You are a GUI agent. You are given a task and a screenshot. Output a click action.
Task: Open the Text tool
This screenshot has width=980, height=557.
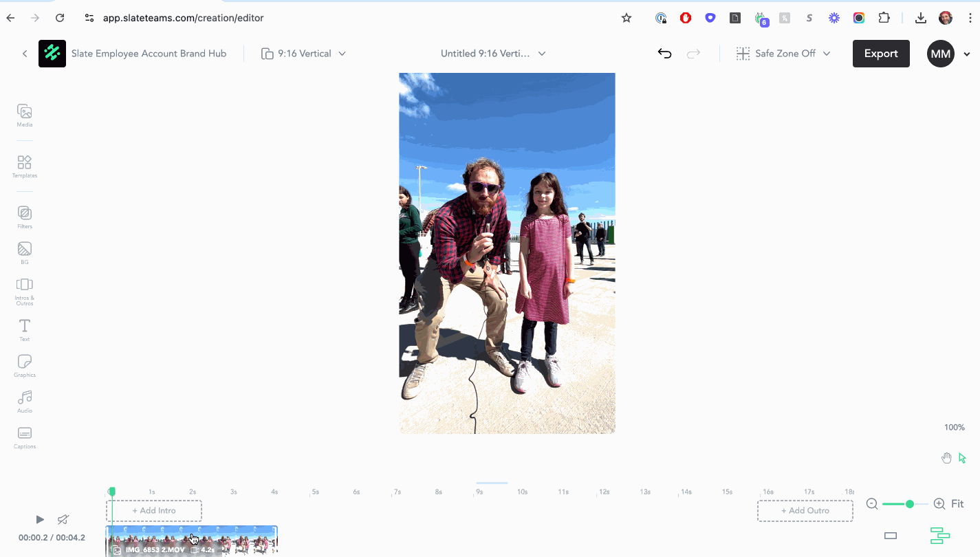pyautogui.click(x=25, y=329)
